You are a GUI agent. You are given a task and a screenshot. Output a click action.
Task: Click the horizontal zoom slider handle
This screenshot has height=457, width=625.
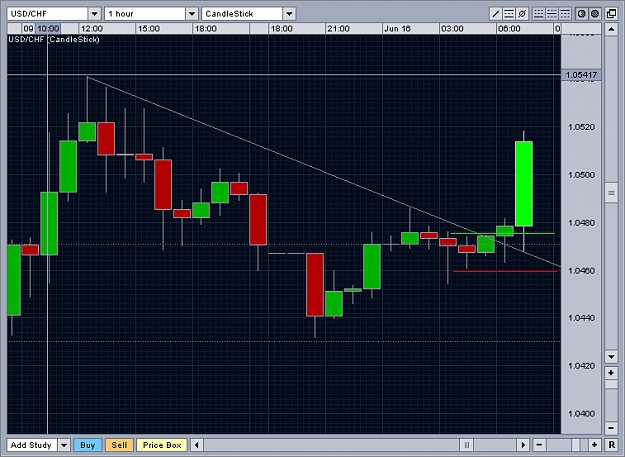576,445
